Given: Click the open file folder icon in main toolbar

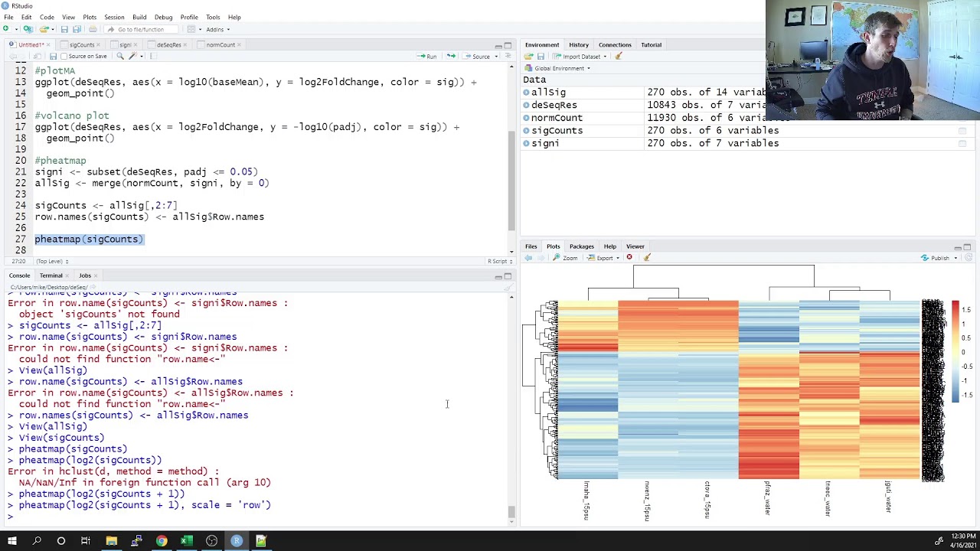Looking at the screenshot, I should 44,29.
